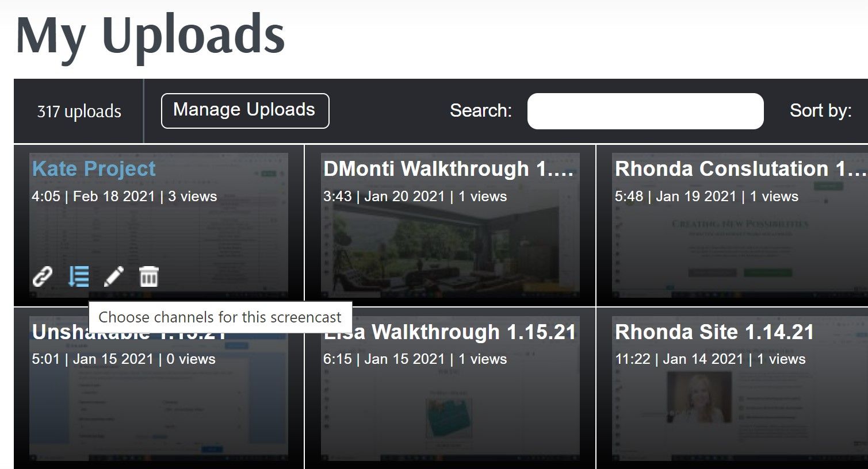Click DMonti details '3:43 | Jan 20 2021'

[384, 196]
